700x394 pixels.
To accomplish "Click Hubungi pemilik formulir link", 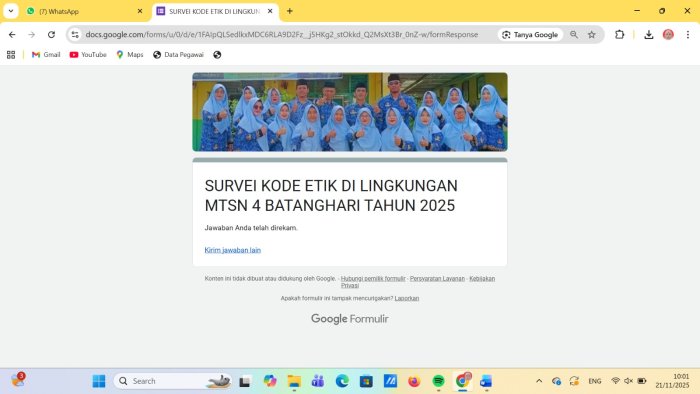I will 373,278.
